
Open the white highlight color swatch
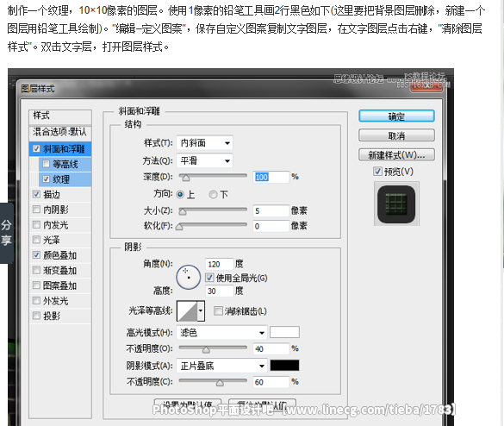point(284,332)
